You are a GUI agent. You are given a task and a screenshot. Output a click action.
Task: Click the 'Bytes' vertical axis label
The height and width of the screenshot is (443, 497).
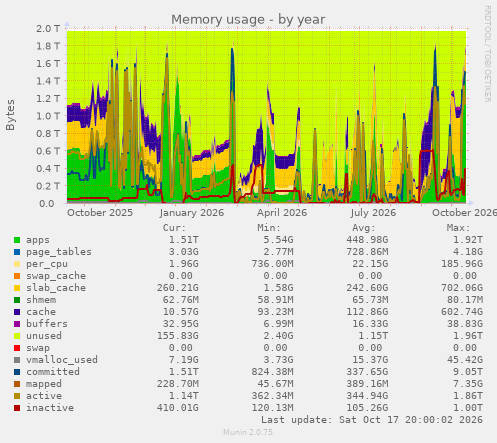(10, 115)
